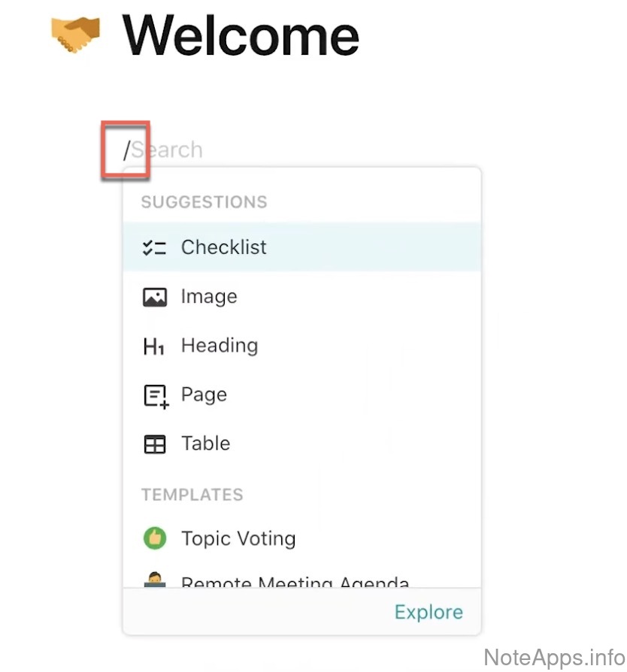627x672 pixels.
Task: Click the handshake emoji page icon
Action: 75,35
